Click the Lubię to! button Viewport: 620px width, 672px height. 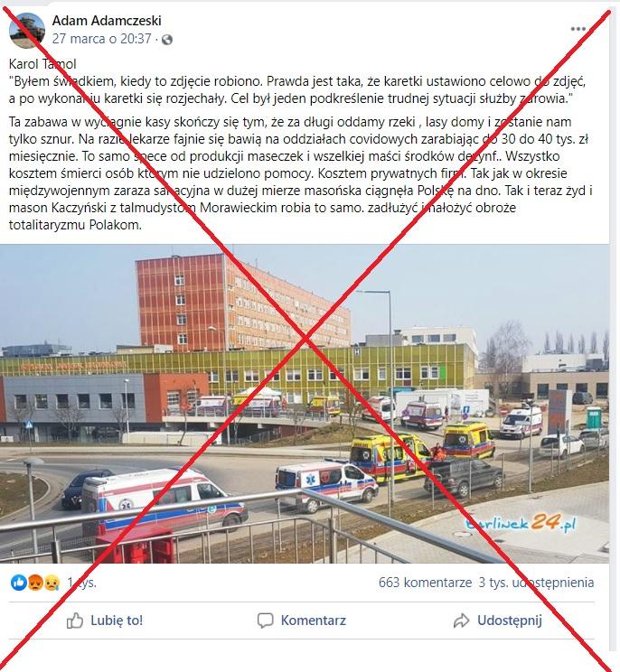tap(105, 621)
